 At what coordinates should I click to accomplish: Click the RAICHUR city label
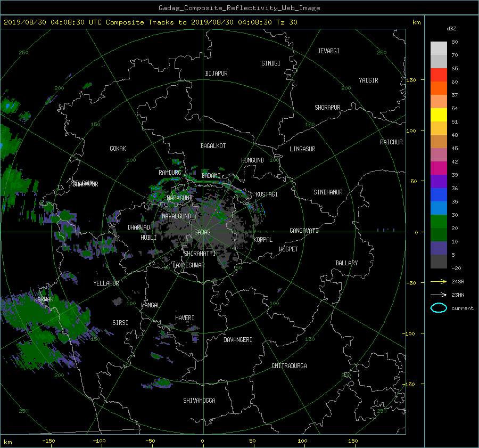(x=391, y=142)
